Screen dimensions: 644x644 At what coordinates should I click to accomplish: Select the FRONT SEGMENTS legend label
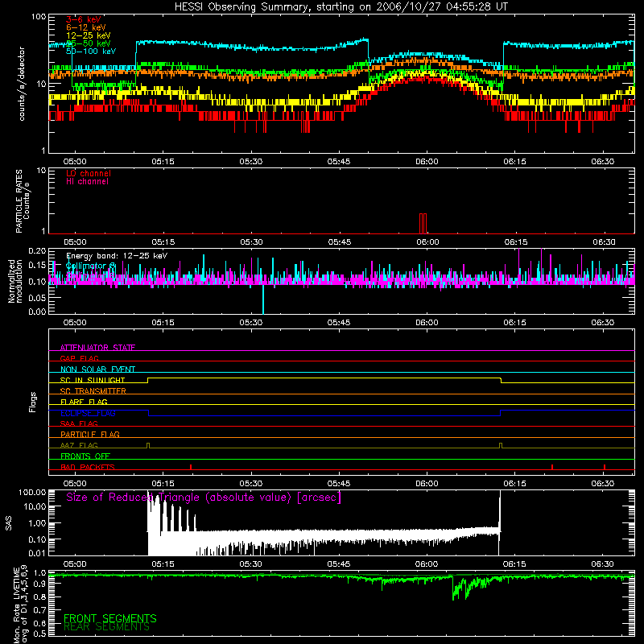(110, 618)
